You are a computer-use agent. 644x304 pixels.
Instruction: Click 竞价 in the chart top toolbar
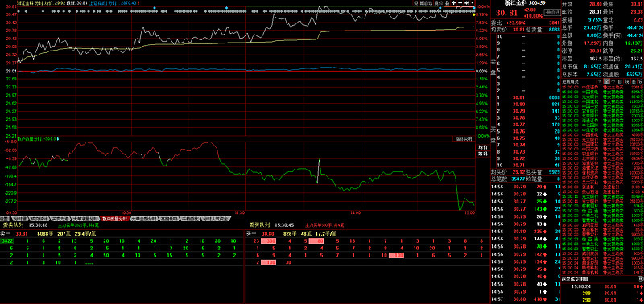coord(439,3)
